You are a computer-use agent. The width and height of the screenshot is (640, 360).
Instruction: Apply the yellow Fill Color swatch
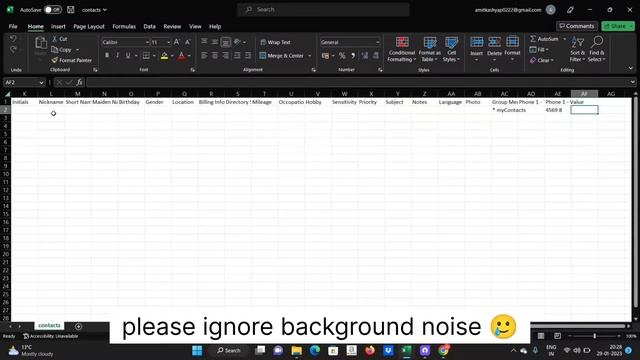(164, 56)
